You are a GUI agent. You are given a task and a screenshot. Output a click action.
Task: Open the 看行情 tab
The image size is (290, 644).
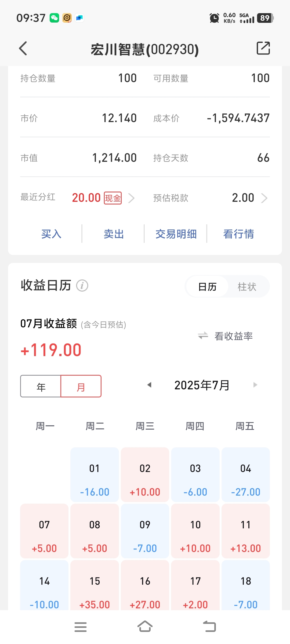(239, 234)
